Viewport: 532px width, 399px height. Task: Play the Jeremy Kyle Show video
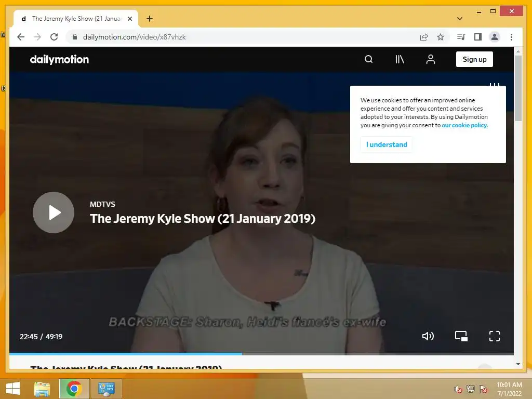(54, 212)
